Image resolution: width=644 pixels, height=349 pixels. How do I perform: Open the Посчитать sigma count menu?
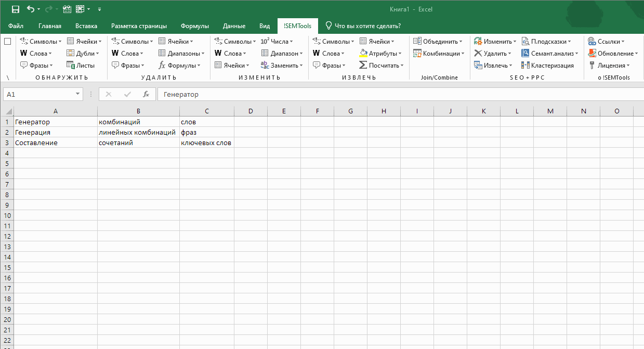point(382,65)
